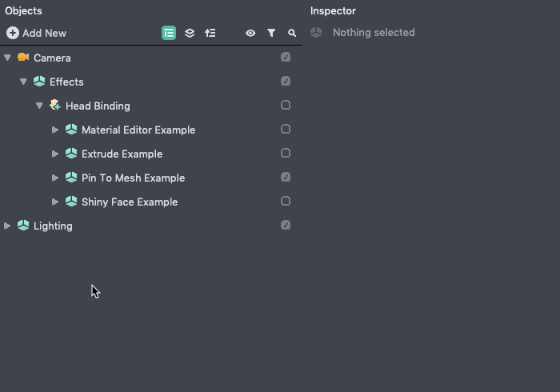Expand the Extrude Example item

click(x=55, y=154)
